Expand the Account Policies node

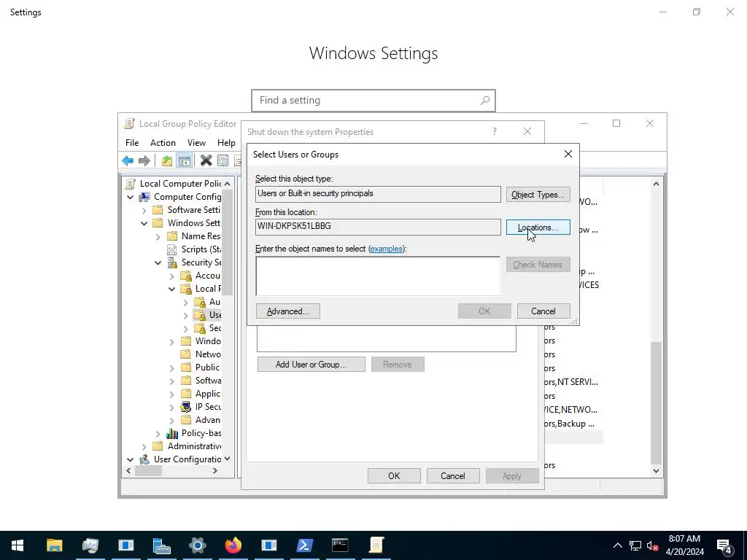(x=171, y=276)
